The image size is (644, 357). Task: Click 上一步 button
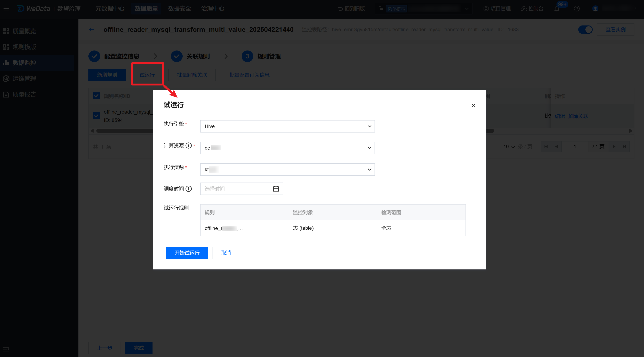105,348
